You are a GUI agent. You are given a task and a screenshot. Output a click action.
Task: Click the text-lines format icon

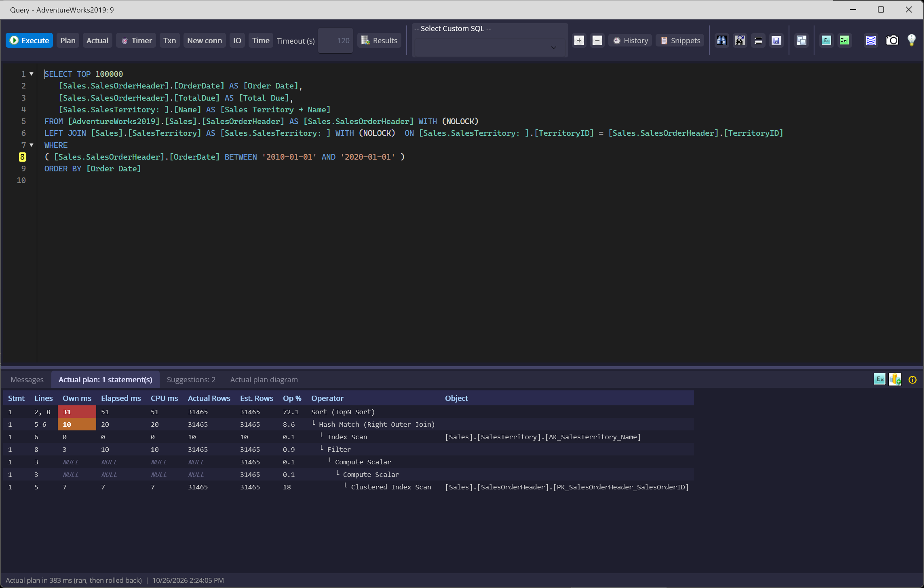pyautogui.click(x=758, y=40)
